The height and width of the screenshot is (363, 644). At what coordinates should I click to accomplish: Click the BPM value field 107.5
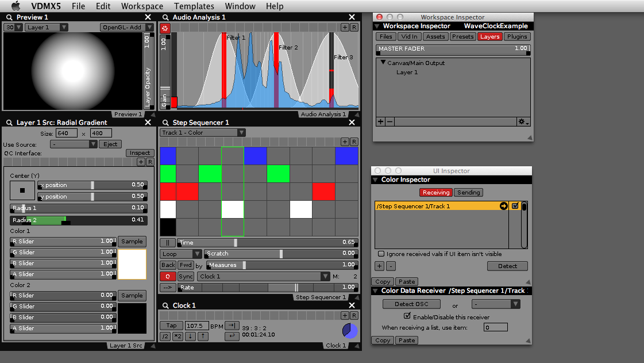click(196, 326)
